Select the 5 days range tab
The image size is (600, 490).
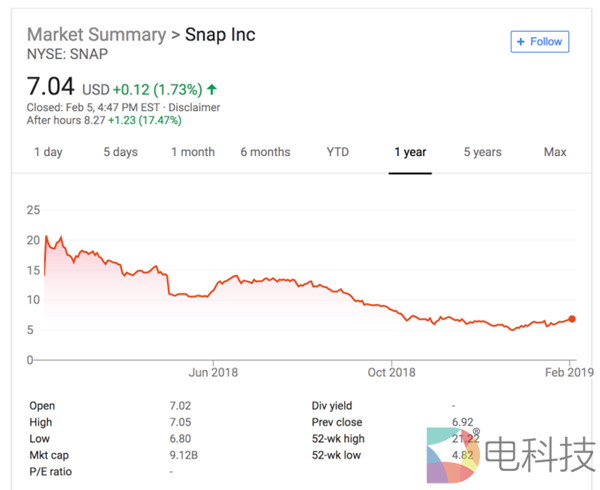click(x=120, y=152)
